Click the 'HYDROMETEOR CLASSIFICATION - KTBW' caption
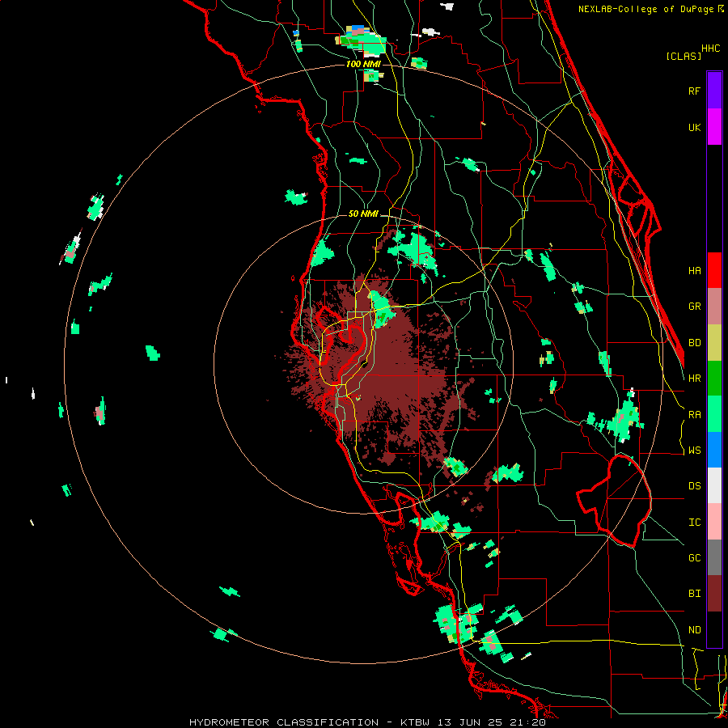728x728 pixels. tap(309, 722)
